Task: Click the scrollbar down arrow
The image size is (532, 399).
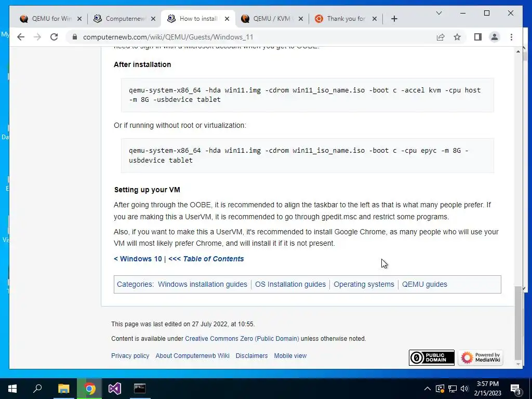Action: 518,364
